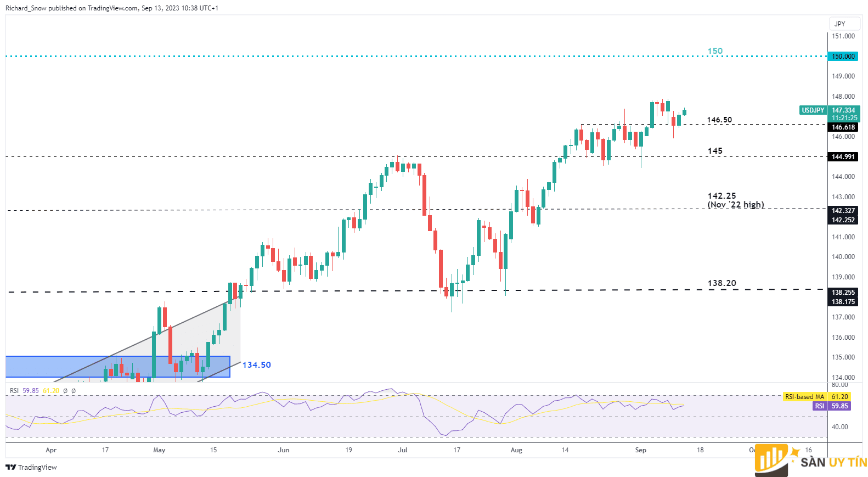This screenshot has width=868, height=477.
Task: Click the 138.175 price axis label
Action: (x=843, y=302)
